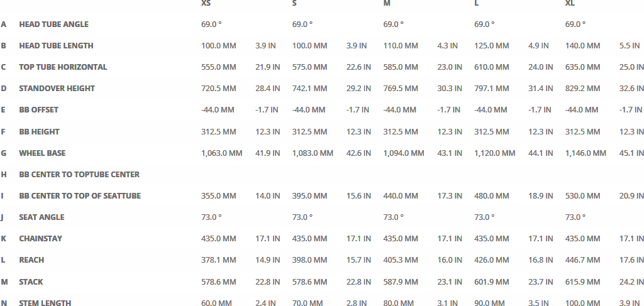Viewport: 644px width, 306px height.
Task: Select the BB OFFSET row label
Action: 38,110
